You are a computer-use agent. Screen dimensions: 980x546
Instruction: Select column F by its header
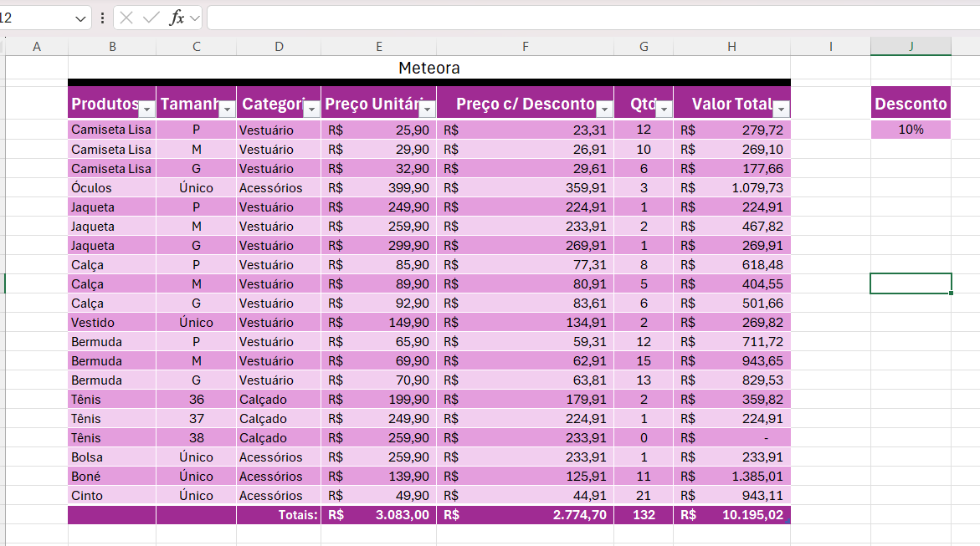point(525,47)
